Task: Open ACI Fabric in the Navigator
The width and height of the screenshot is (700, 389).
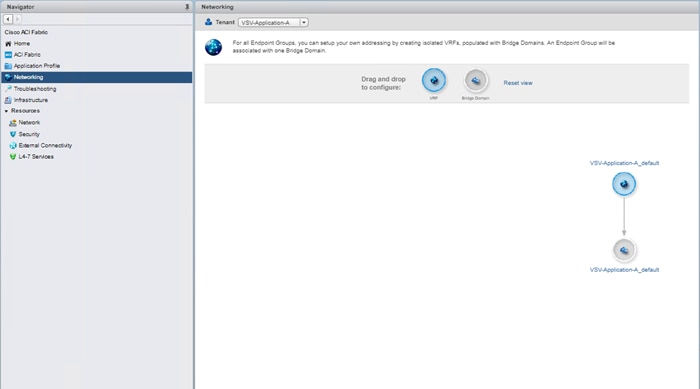Action: click(x=27, y=54)
